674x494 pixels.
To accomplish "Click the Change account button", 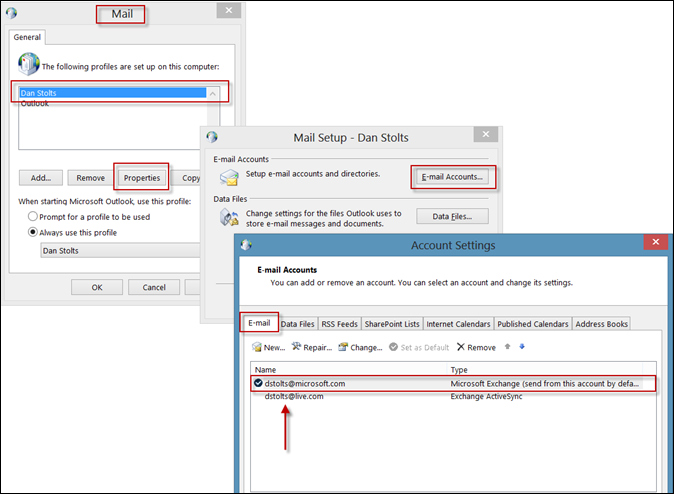I will click(x=360, y=347).
